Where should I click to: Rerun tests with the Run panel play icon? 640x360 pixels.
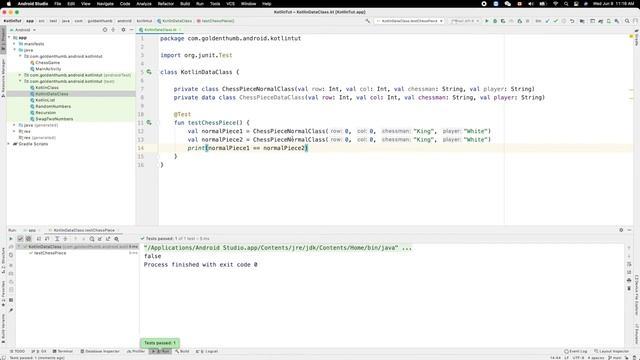(11, 239)
